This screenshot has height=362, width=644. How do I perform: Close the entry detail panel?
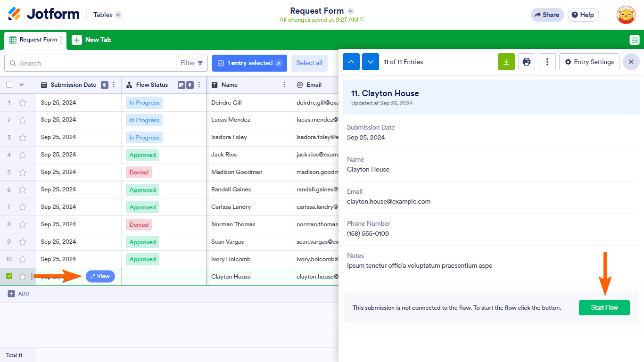[631, 62]
